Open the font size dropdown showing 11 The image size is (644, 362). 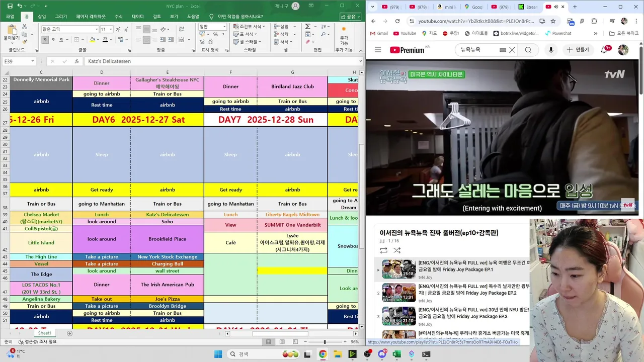[x=111, y=29]
